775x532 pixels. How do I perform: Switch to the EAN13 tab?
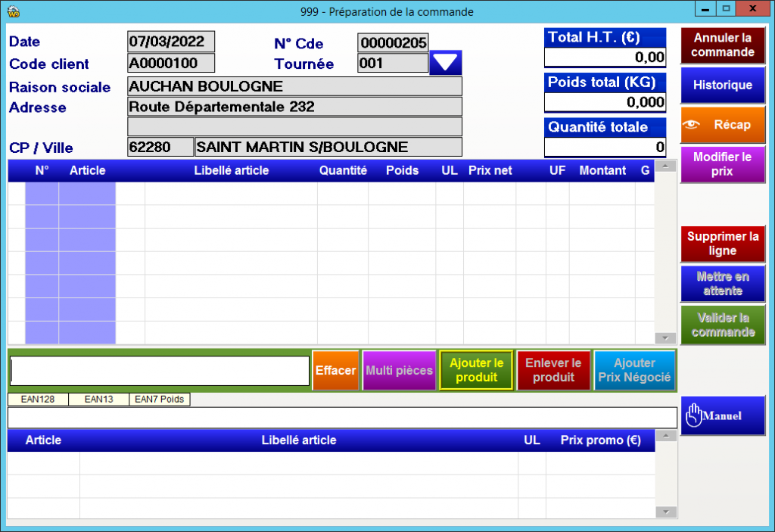point(98,399)
